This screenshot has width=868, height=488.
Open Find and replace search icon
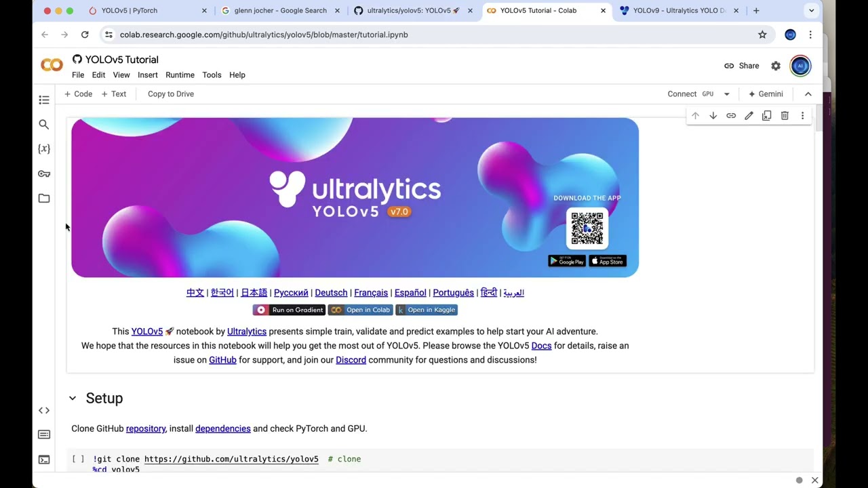[x=44, y=125]
